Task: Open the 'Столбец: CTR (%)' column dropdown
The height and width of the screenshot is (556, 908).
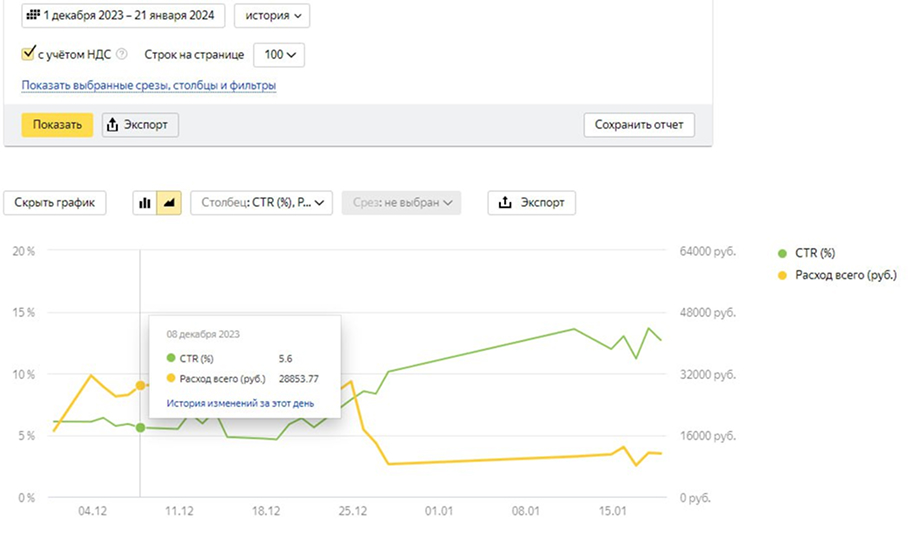Action: [260, 202]
